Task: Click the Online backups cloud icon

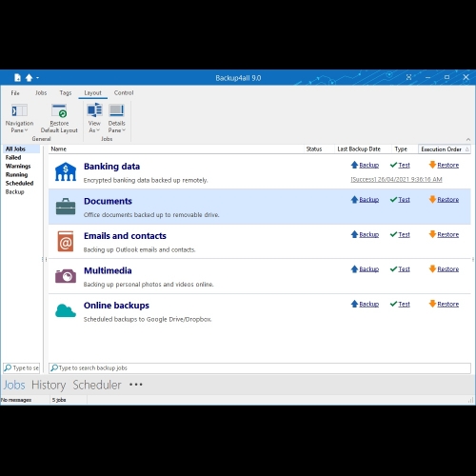Action: (x=66, y=310)
